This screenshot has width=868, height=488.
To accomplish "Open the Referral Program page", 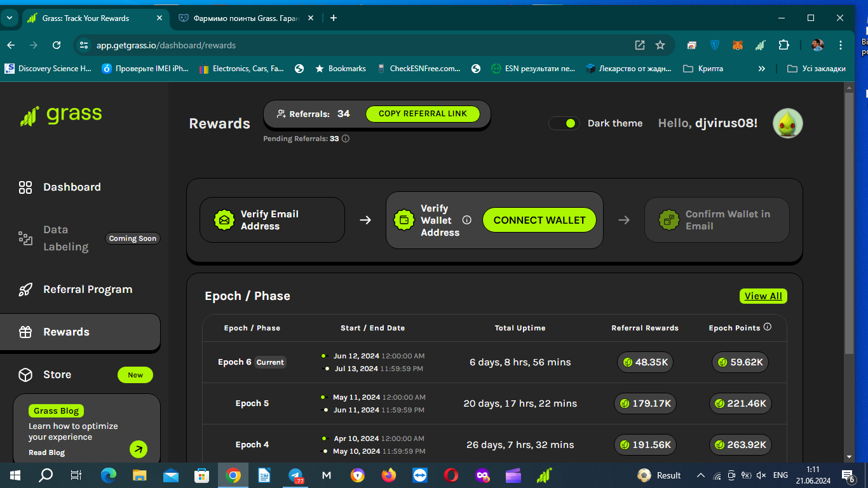I will click(88, 290).
